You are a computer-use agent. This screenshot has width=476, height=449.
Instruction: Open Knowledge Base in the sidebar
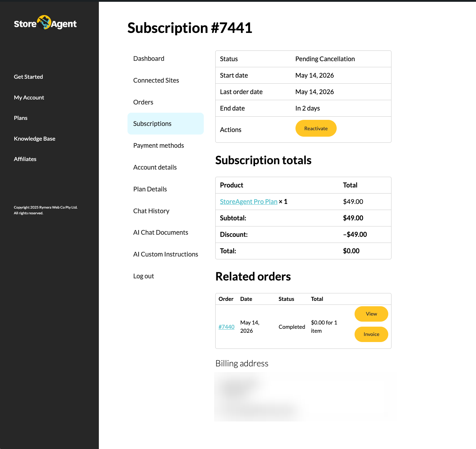pyautogui.click(x=35, y=138)
